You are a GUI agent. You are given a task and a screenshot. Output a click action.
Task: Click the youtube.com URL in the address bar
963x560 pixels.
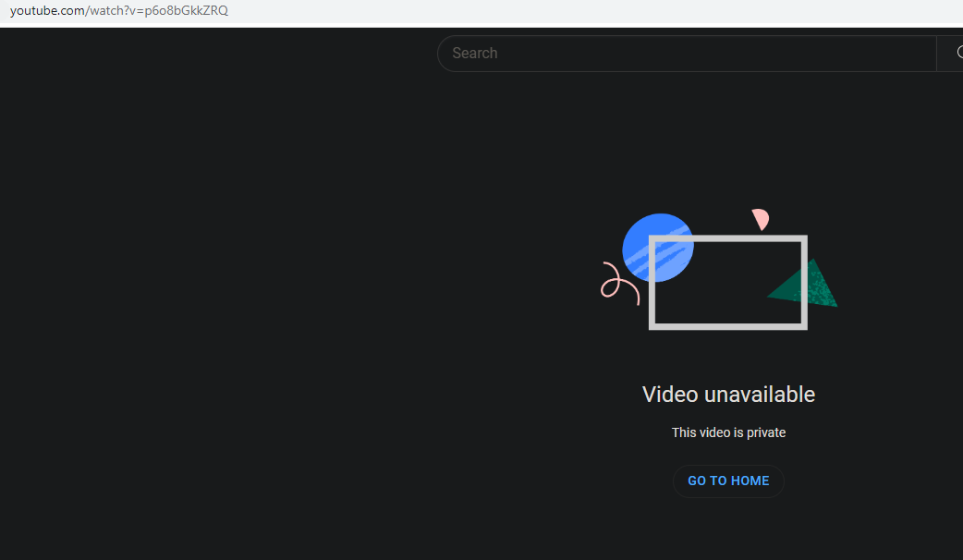pyautogui.click(x=119, y=10)
